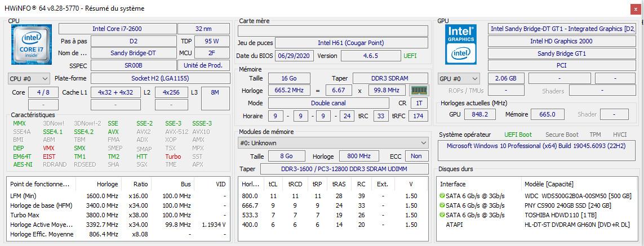Click the green status icon for TOSHIBA HDWD110
The image size is (644, 246).
click(442, 215)
